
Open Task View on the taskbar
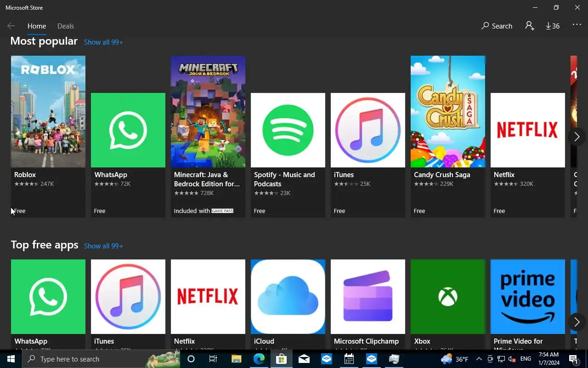(213, 359)
